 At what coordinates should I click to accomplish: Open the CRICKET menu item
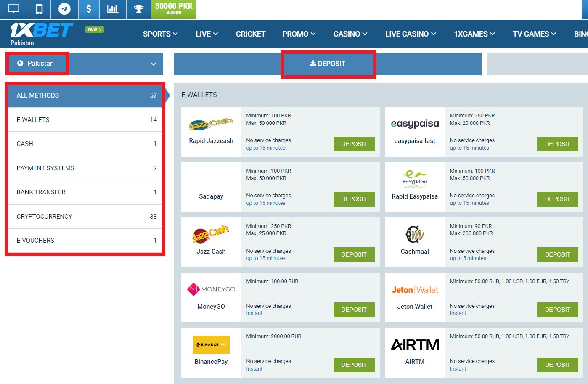250,34
